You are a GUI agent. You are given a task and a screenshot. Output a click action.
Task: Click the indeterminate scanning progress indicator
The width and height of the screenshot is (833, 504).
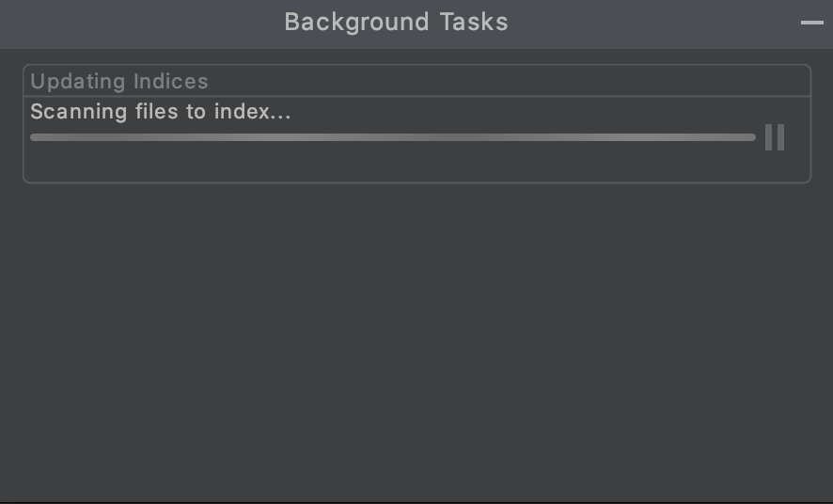click(x=393, y=137)
